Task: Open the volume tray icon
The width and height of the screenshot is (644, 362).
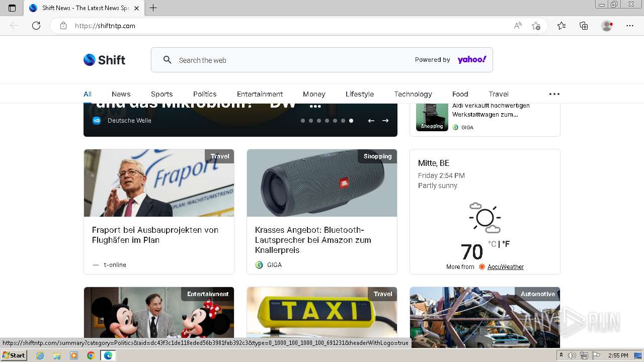Action: 572,355
